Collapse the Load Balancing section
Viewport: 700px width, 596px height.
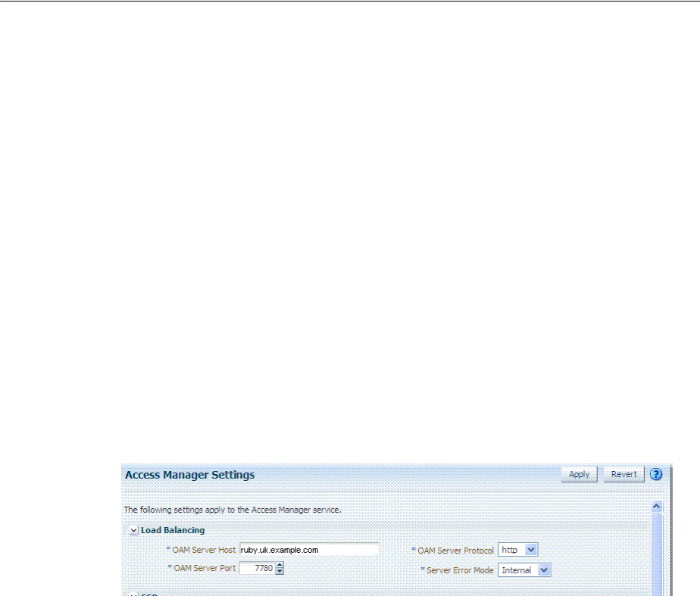(133, 530)
